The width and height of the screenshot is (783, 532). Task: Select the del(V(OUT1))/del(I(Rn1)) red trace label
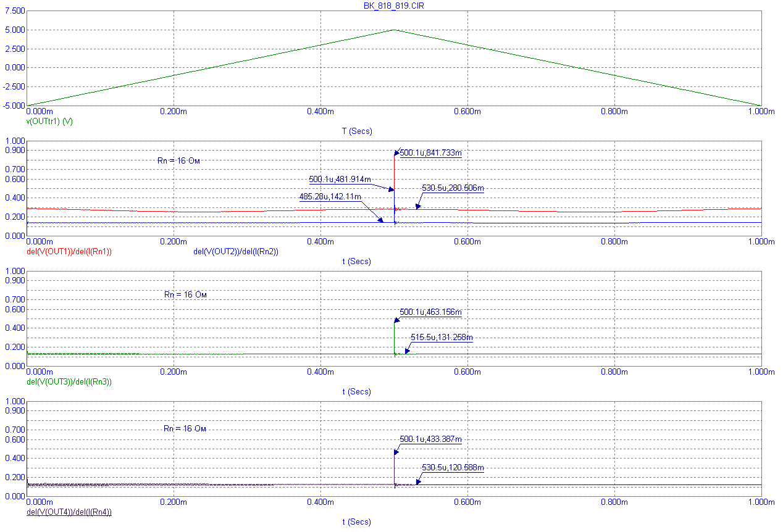coord(69,251)
